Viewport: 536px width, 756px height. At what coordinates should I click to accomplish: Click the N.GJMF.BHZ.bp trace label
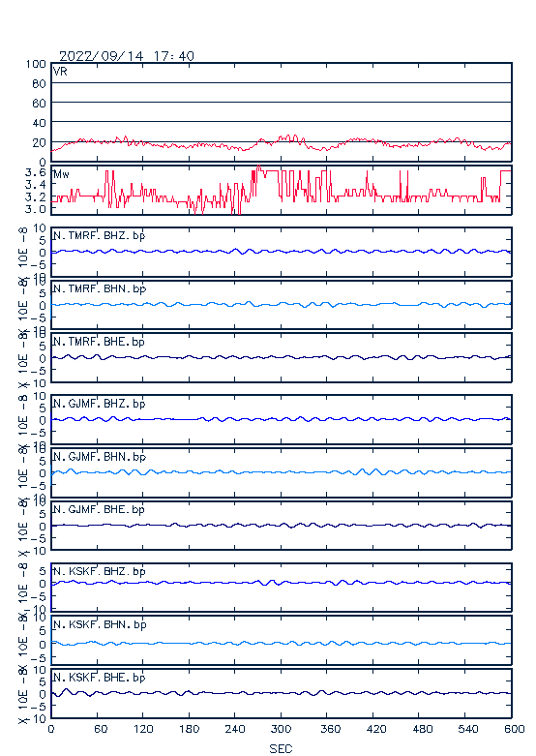click(100, 404)
